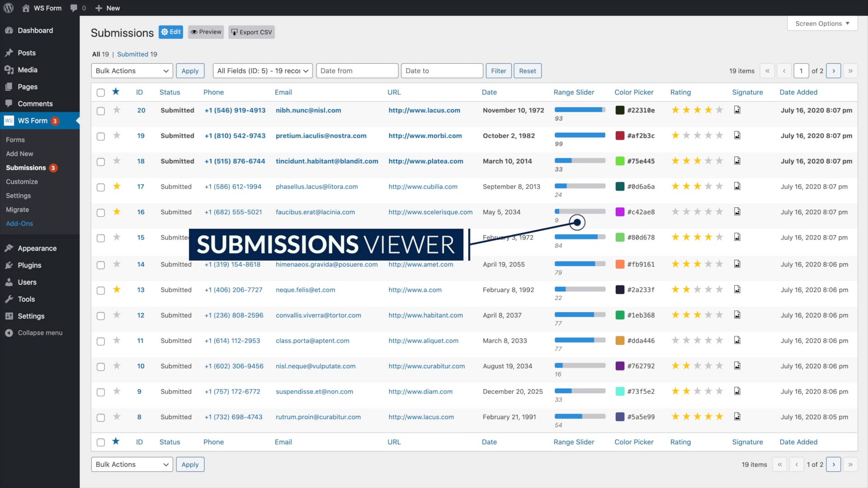Click range slider bar for submission 19
The height and width of the screenshot is (488, 868).
pyautogui.click(x=580, y=135)
